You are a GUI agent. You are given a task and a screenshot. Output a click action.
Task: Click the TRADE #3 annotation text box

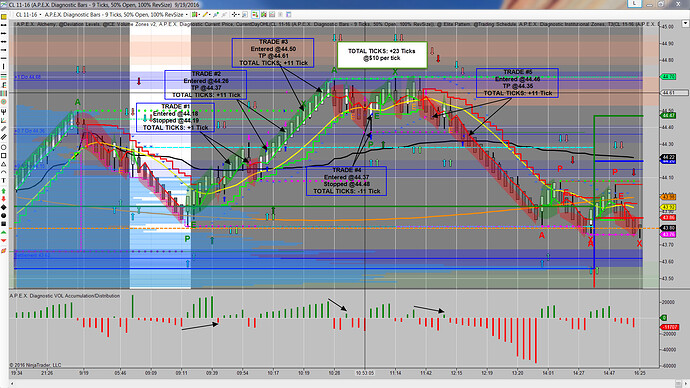tap(273, 52)
